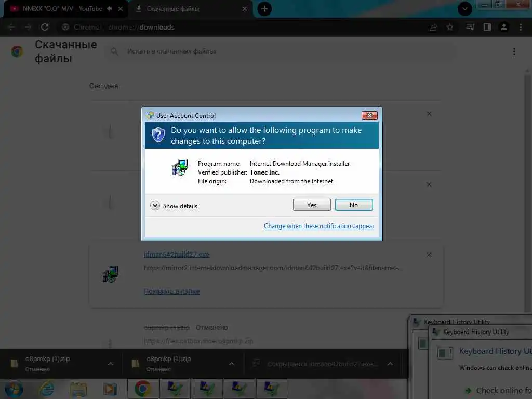Expand idman642build27.exe shelf item menu
Screen dimensions: 532x399
pos(390,364)
